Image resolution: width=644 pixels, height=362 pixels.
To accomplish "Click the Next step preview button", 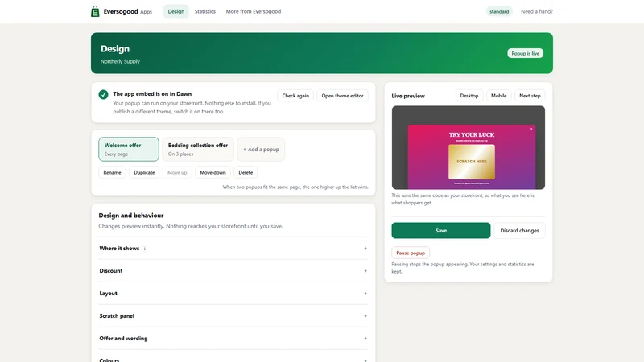I will pyautogui.click(x=530, y=96).
